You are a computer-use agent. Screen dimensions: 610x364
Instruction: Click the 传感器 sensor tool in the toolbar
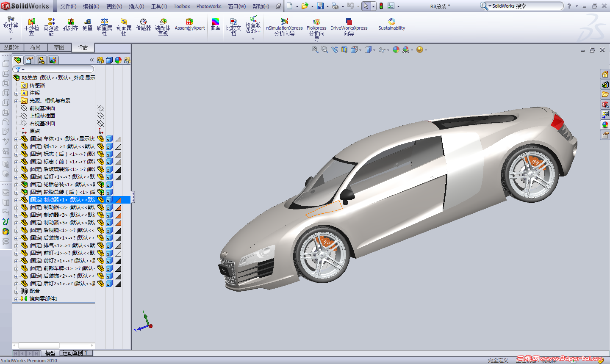coord(143,25)
